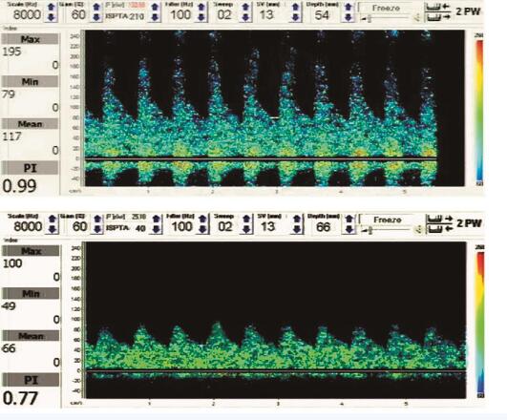Select the PI label showing 0.77
This screenshot has height=420, width=507.
click(32, 380)
